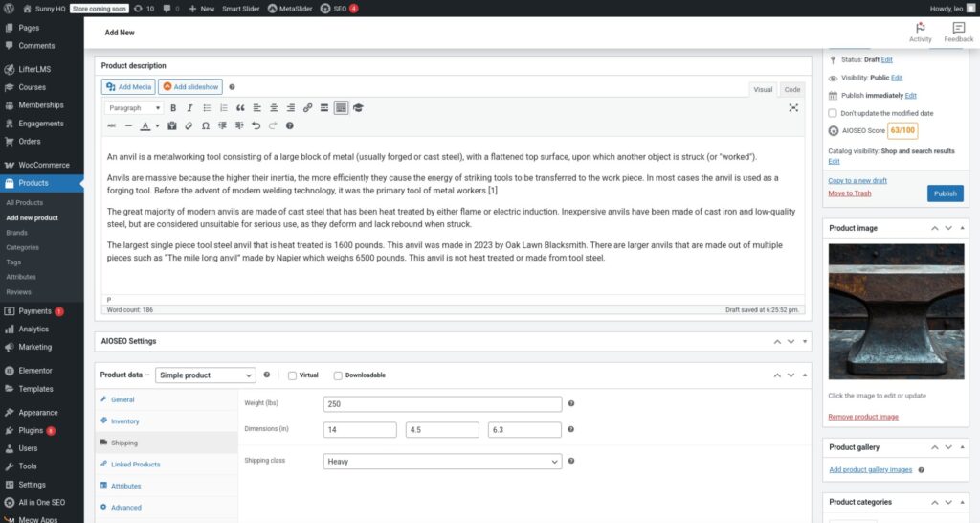
Task: Enter distraction-free fullscreen editing mode
Action: point(793,108)
